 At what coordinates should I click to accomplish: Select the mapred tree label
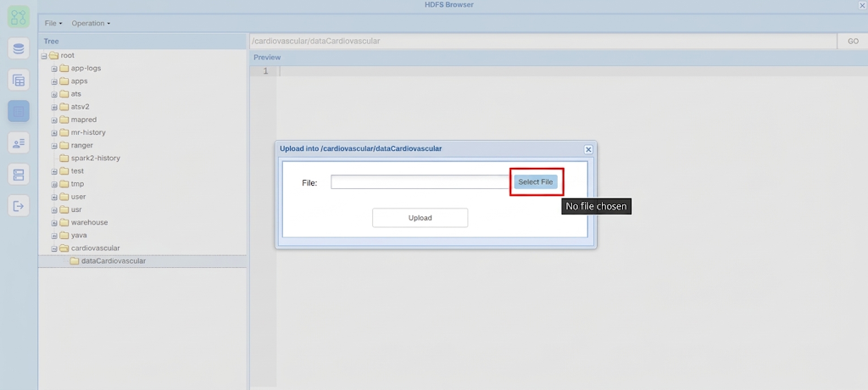84,119
